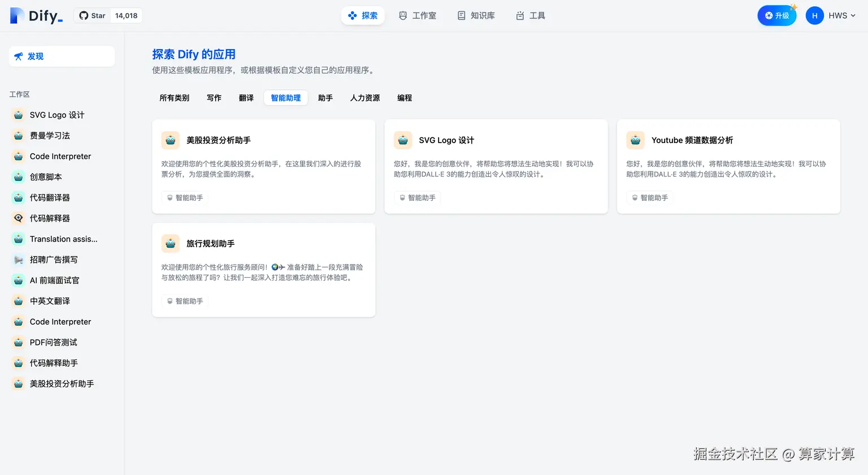Image resolution: width=868 pixels, height=475 pixels.
Task: Open AI 前端面试官 in the sidebar
Action: [x=62, y=280]
